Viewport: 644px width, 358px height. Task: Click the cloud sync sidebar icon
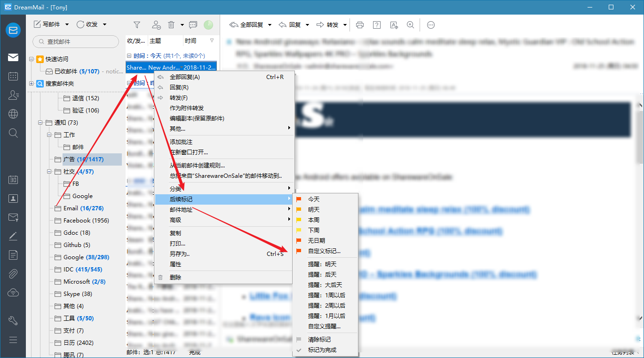click(x=13, y=293)
